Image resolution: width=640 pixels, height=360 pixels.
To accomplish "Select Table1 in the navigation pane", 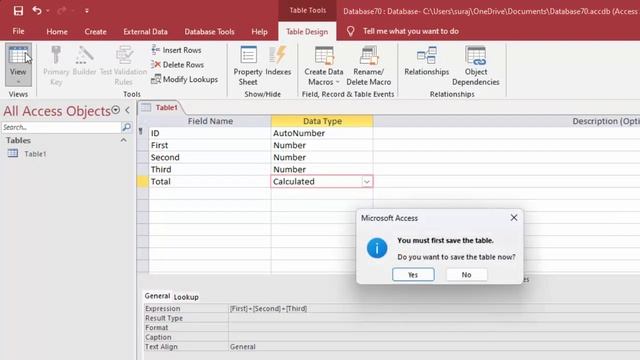I will pos(35,154).
